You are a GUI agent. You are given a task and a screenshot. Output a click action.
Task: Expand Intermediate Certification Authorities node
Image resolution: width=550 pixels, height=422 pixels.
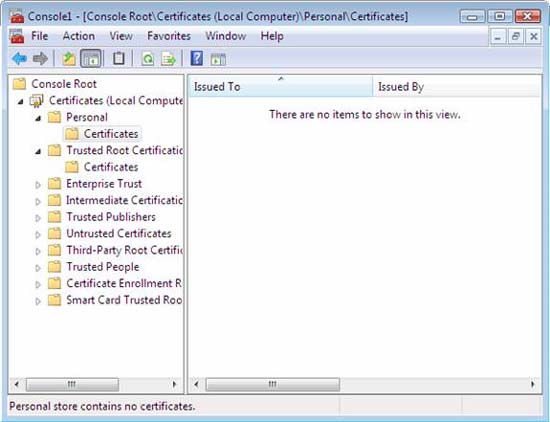pyautogui.click(x=38, y=201)
